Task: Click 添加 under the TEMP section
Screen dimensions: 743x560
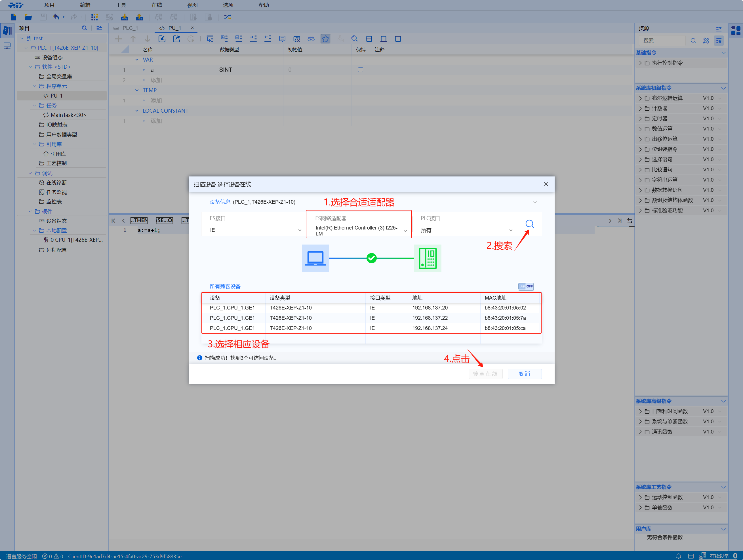Action: click(x=156, y=100)
